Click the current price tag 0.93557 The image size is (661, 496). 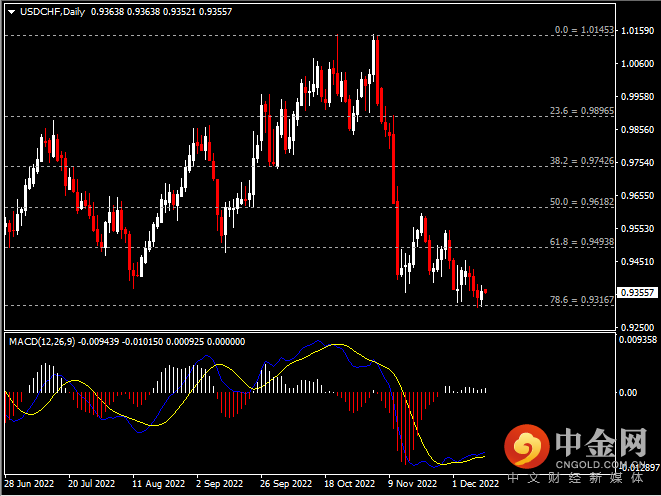click(x=637, y=293)
